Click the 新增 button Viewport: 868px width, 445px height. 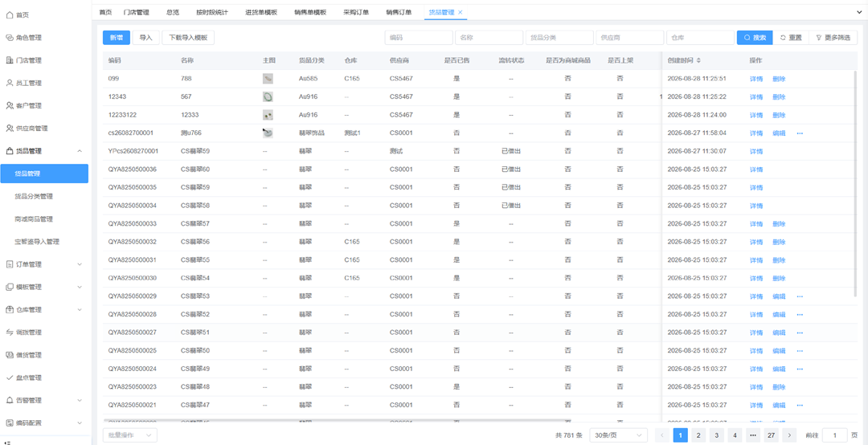tap(117, 38)
